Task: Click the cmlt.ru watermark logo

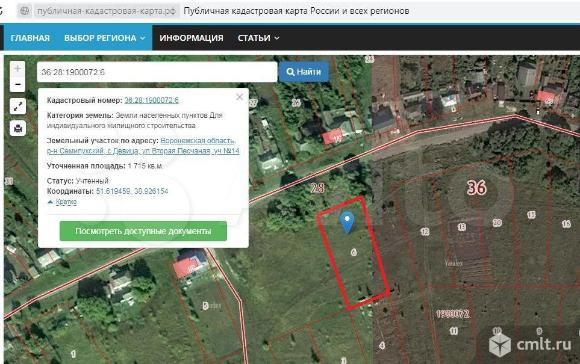Action: [530, 344]
